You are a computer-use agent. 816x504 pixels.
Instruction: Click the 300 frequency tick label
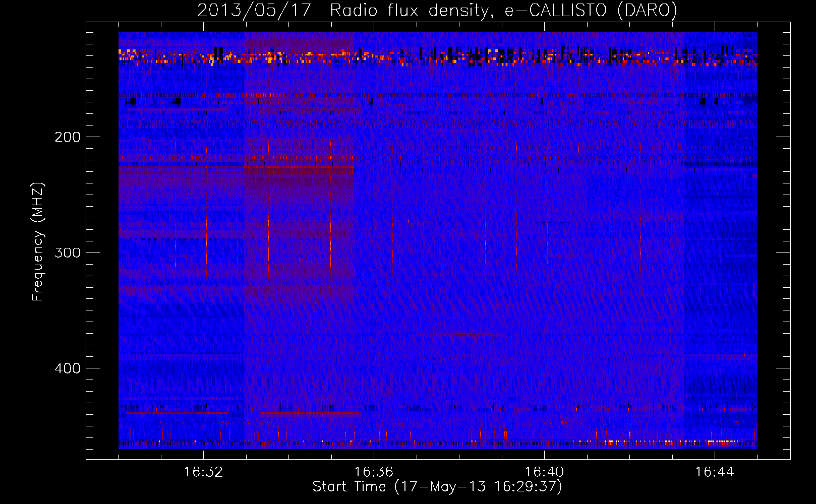coord(68,253)
